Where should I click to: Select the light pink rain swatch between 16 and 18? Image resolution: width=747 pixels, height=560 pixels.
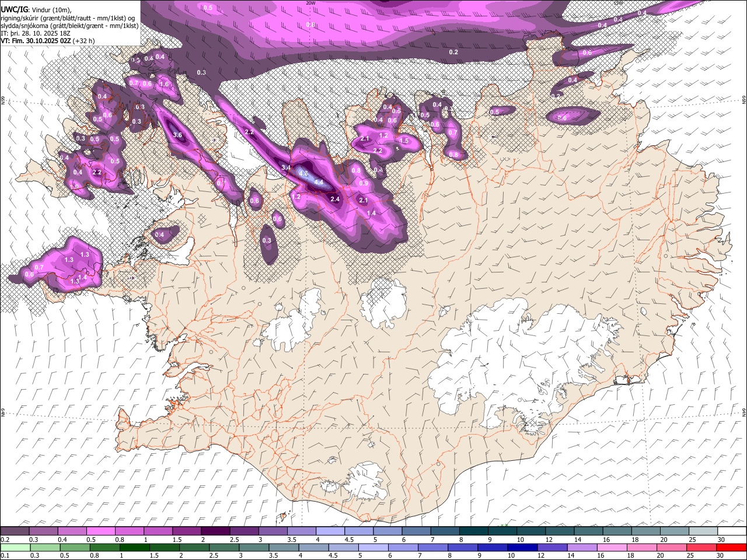click(613, 547)
